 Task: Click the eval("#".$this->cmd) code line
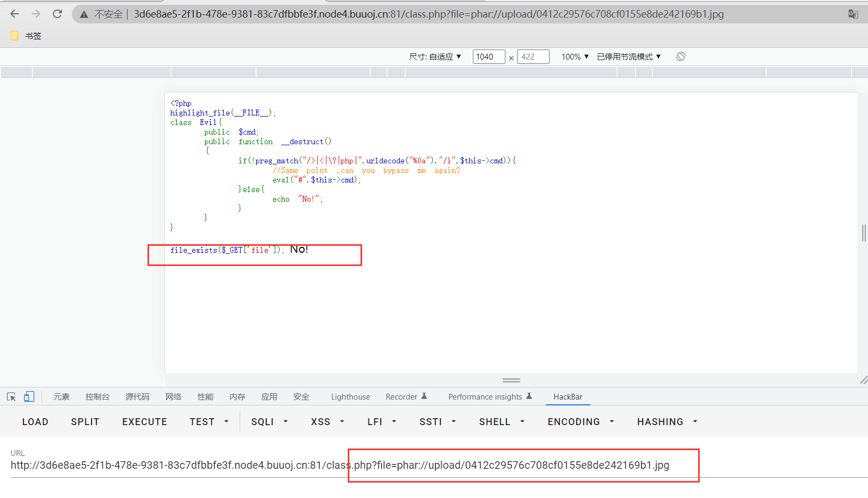tap(317, 180)
